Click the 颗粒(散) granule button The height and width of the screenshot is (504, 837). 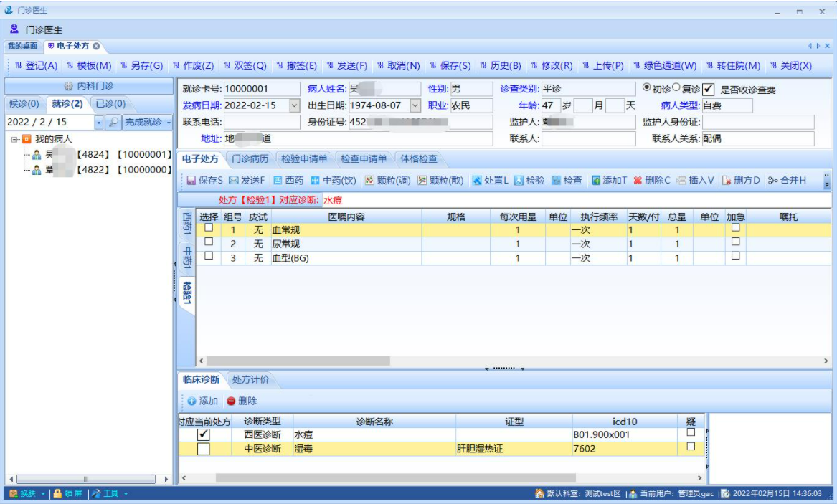440,180
